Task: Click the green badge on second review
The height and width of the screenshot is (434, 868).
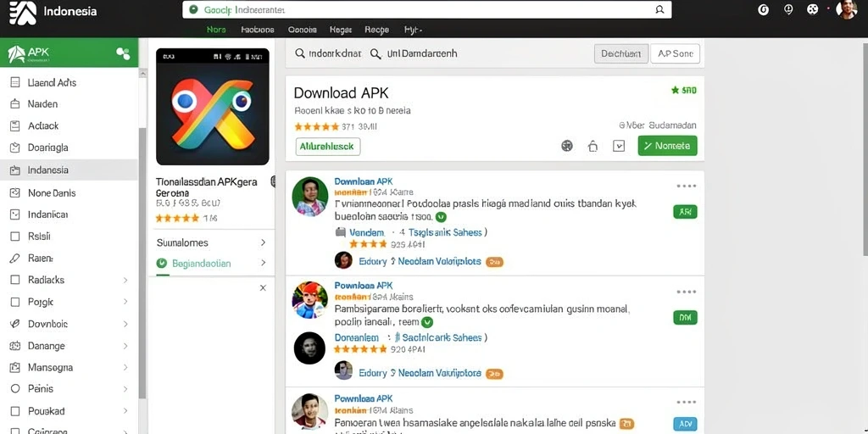Action: pyautogui.click(x=685, y=317)
